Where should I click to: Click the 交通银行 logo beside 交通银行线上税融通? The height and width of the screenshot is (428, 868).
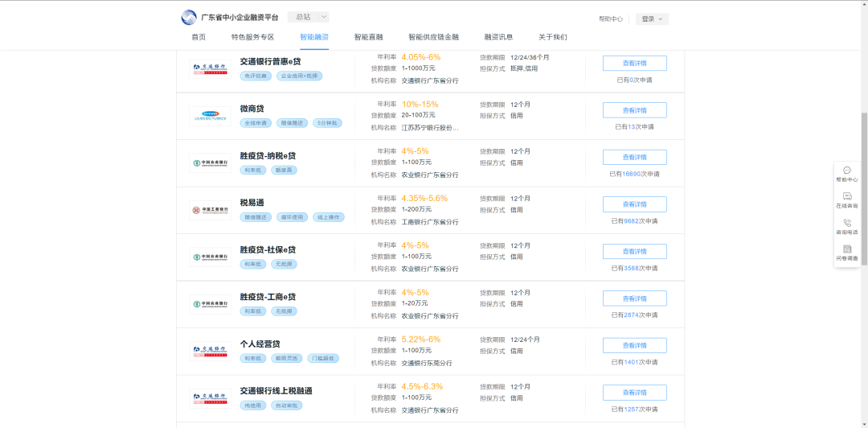(x=211, y=398)
